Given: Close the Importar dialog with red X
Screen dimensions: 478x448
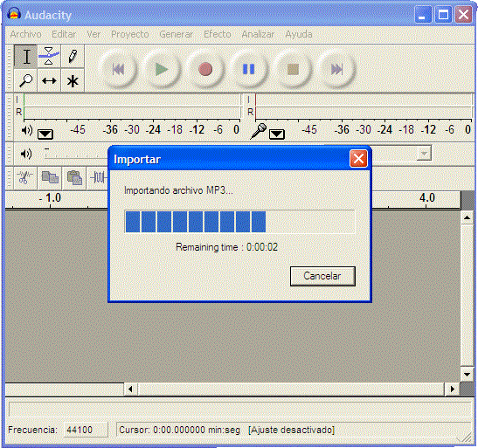Looking at the screenshot, I should coord(358,158).
